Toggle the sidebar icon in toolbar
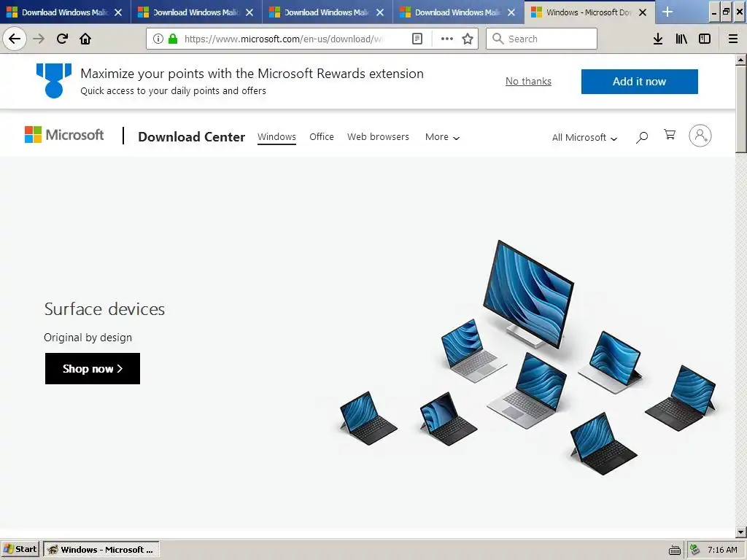747x560 pixels. [705, 39]
